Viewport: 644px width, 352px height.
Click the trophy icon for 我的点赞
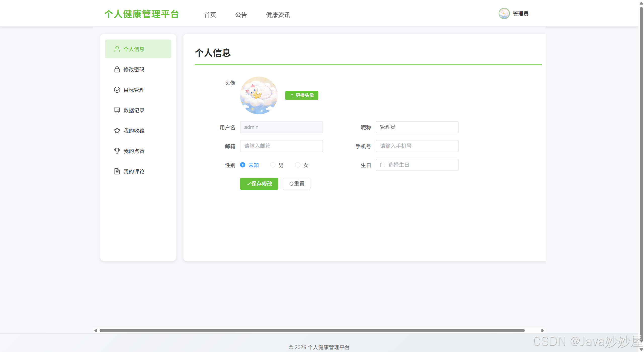coord(117,151)
